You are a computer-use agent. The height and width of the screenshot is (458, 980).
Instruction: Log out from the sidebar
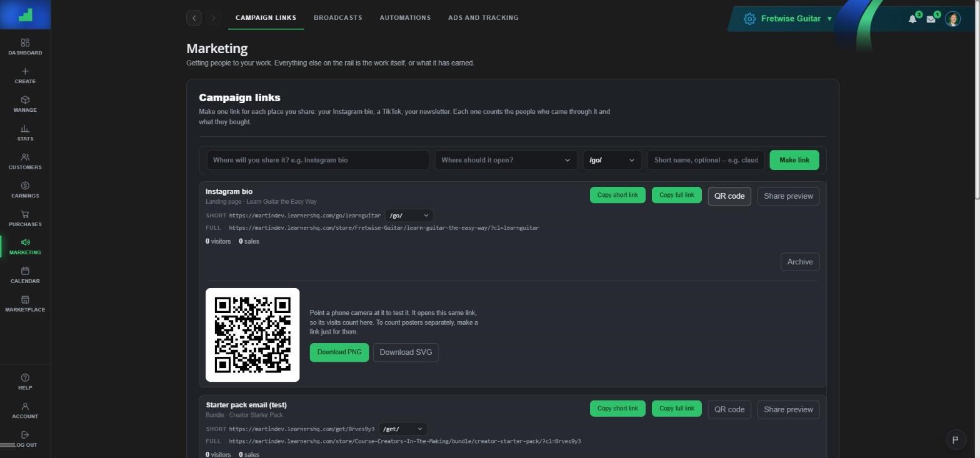(x=25, y=439)
